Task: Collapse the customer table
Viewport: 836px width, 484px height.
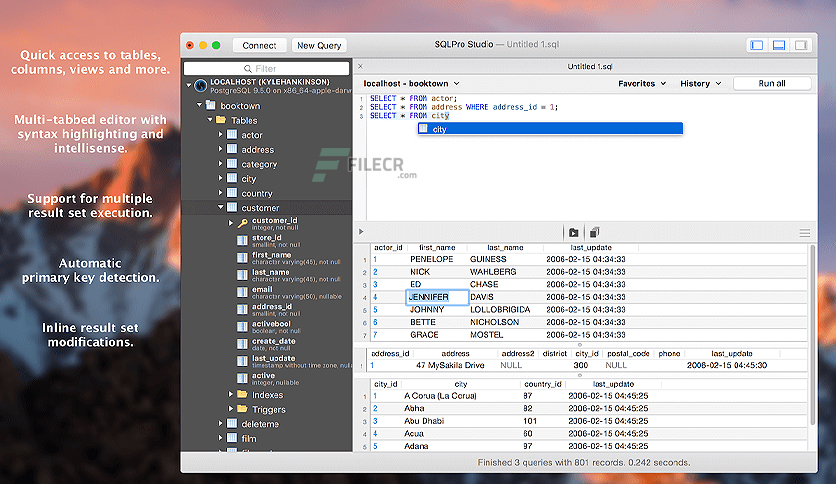Action: point(220,207)
